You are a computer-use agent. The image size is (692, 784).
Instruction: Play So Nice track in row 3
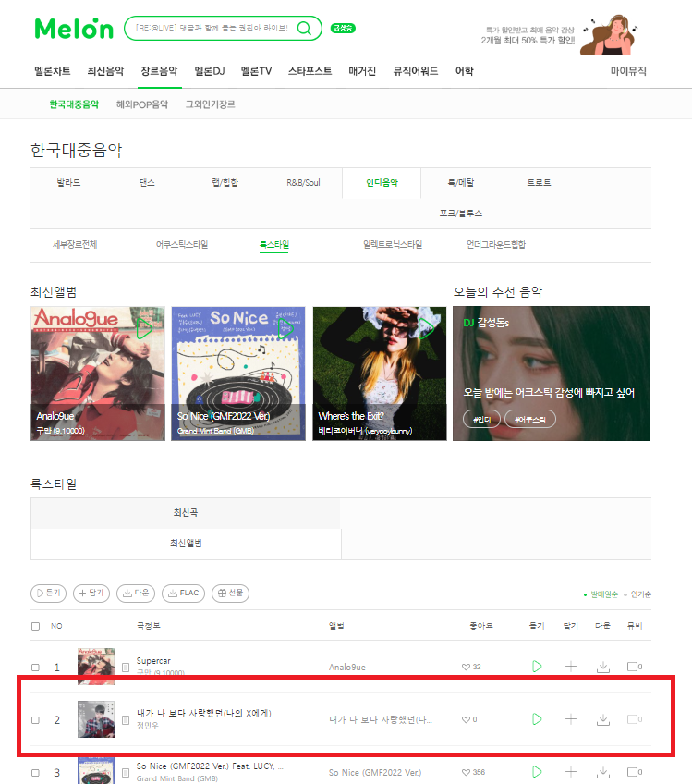coord(537,771)
